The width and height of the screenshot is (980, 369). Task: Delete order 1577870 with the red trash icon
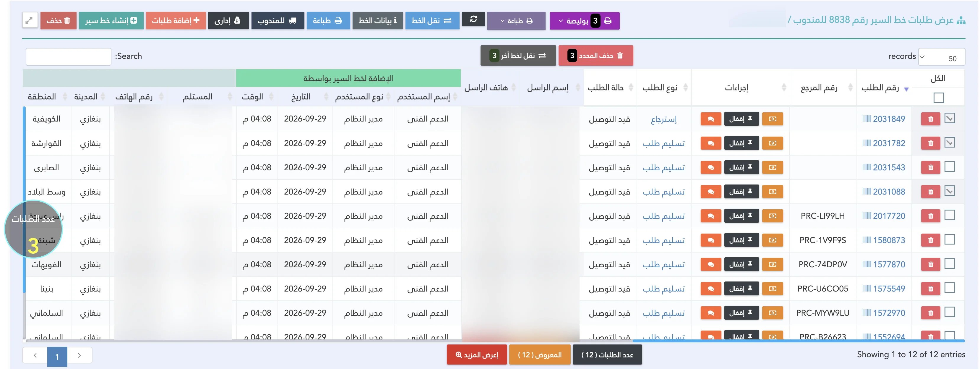coord(931,265)
